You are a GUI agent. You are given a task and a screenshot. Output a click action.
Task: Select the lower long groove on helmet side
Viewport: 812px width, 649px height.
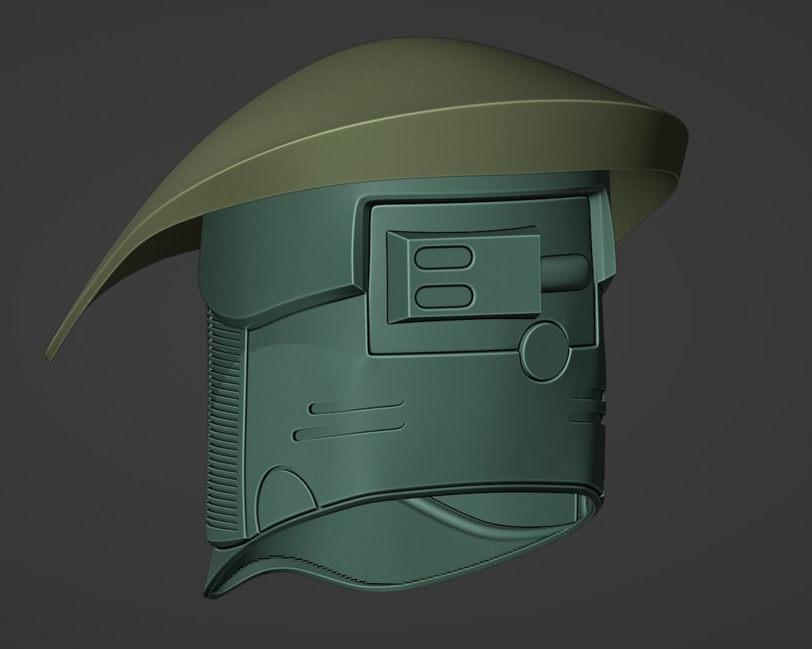(x=348, y=431)
